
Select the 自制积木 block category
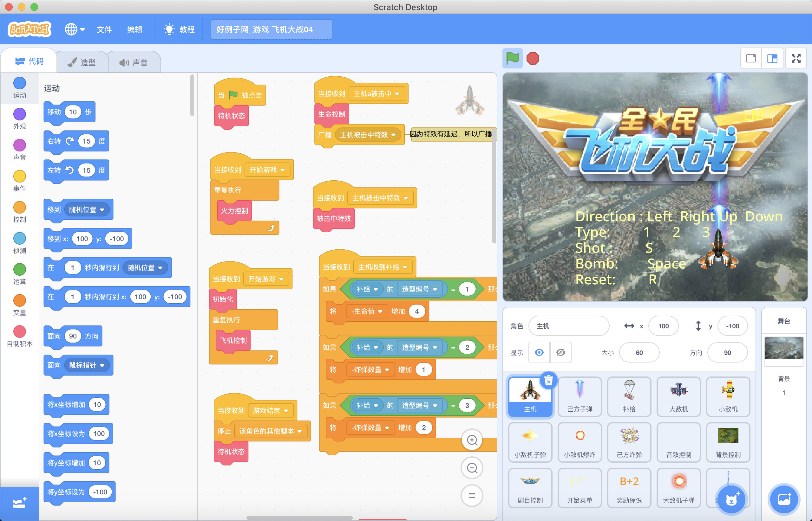19,337
